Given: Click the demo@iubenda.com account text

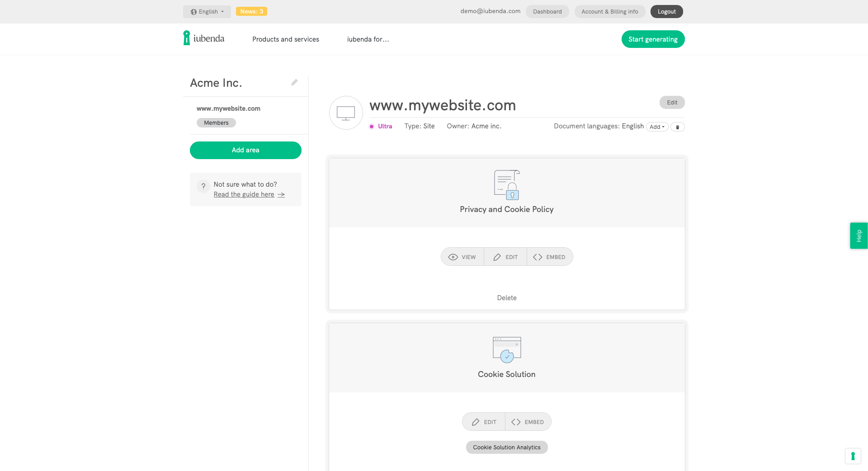Looking at the screenshot, I should pyautogui.click(x=490, y=11).
